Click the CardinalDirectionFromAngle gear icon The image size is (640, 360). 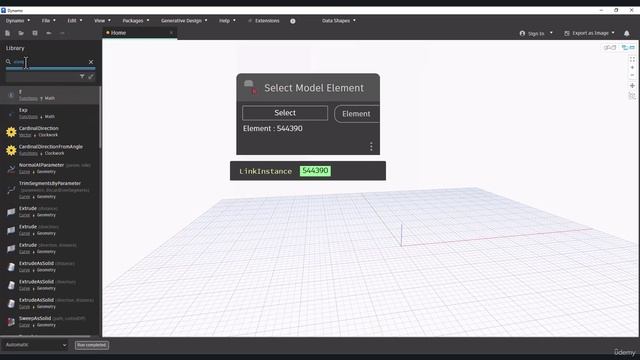point(11,150)
